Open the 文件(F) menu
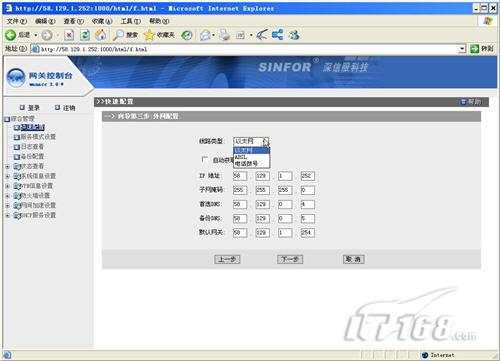 [17, 21]
